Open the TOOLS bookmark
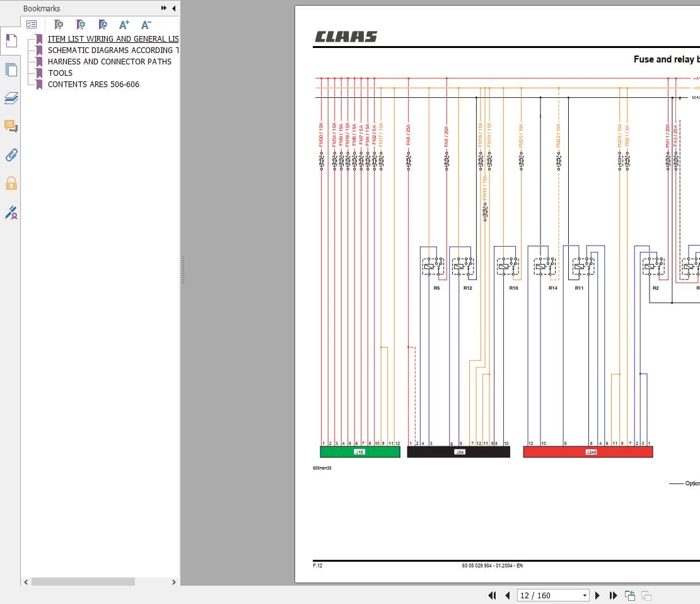Image resolution: width=700 pixels, height=604 pixels. click(x=60, y=73)
